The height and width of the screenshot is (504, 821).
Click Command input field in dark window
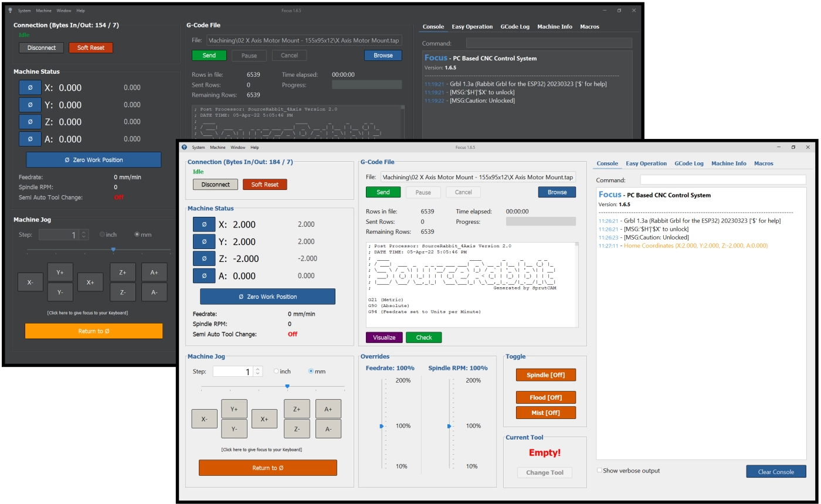click(549, 43)
